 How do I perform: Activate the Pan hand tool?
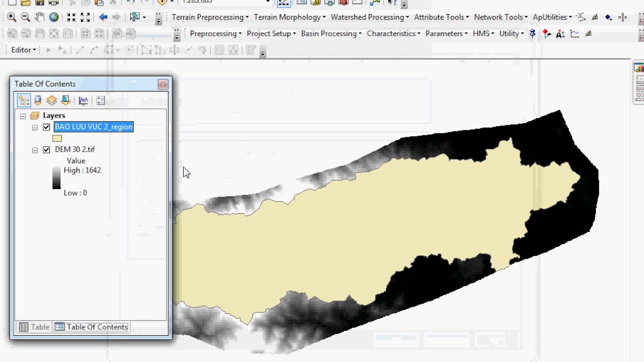39,17
